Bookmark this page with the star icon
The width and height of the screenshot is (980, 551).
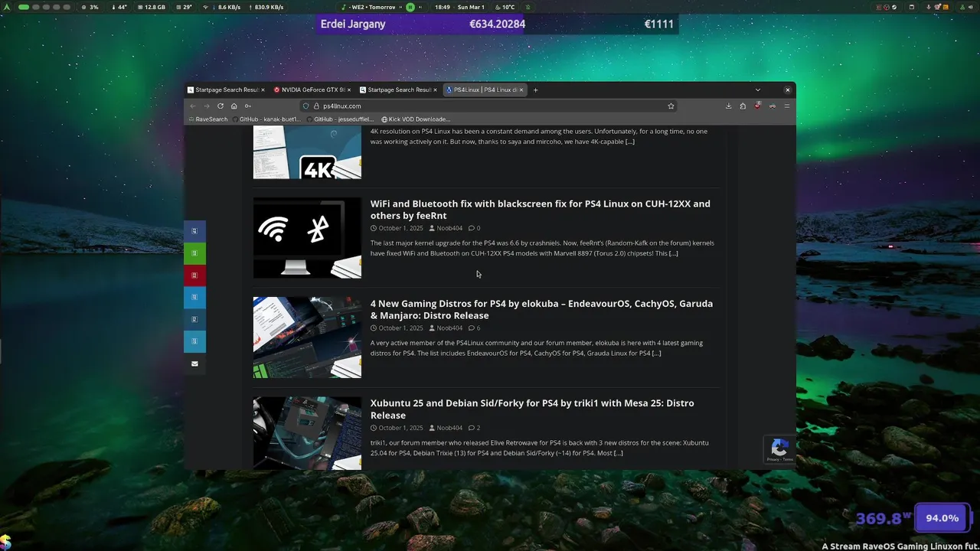671,106
